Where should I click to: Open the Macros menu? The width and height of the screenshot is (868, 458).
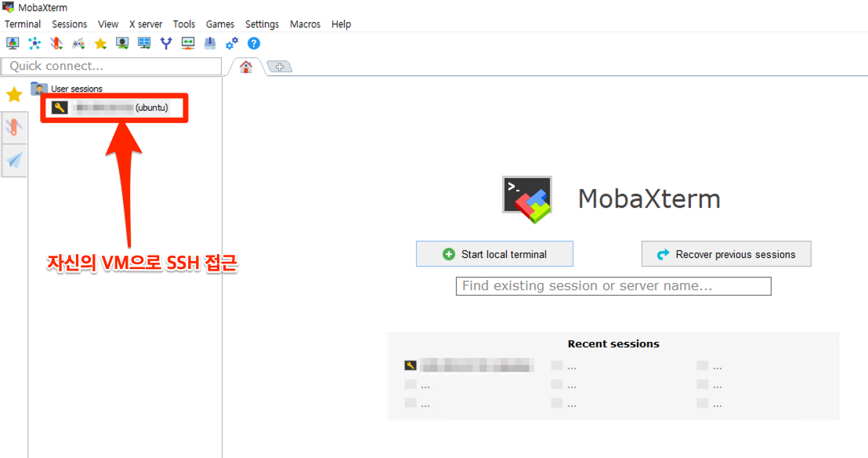(305, 24)
